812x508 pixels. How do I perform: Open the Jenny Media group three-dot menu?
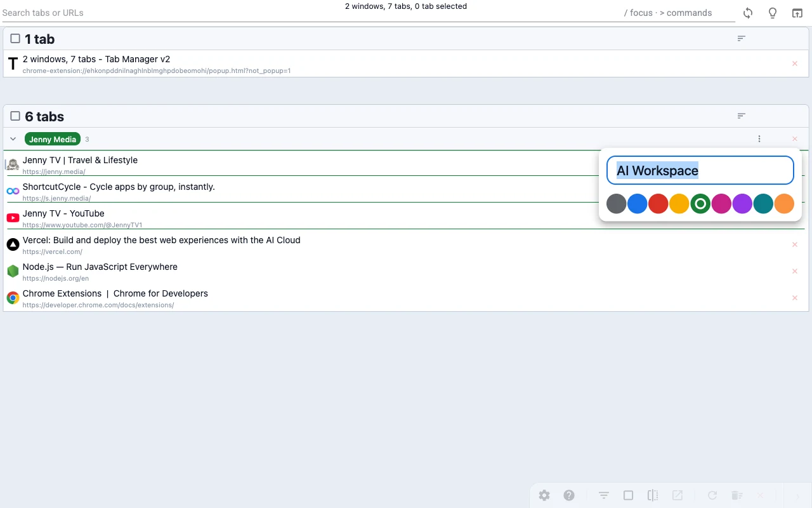pos(759,139)
